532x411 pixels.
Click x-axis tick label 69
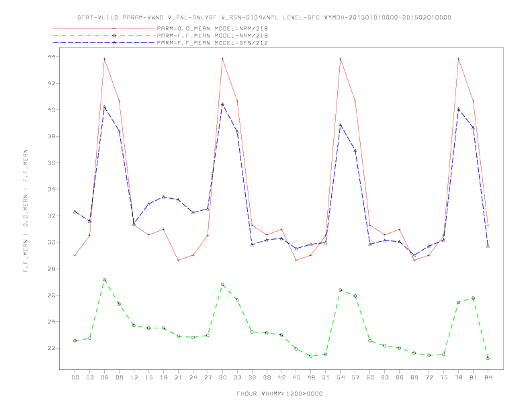[414, 377]
